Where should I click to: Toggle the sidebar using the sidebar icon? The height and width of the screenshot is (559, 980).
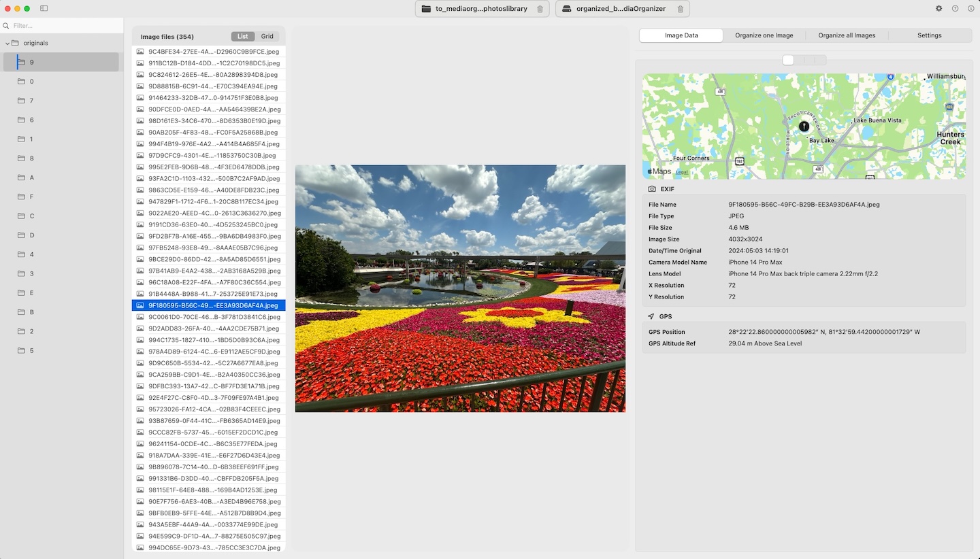point(44,7)
